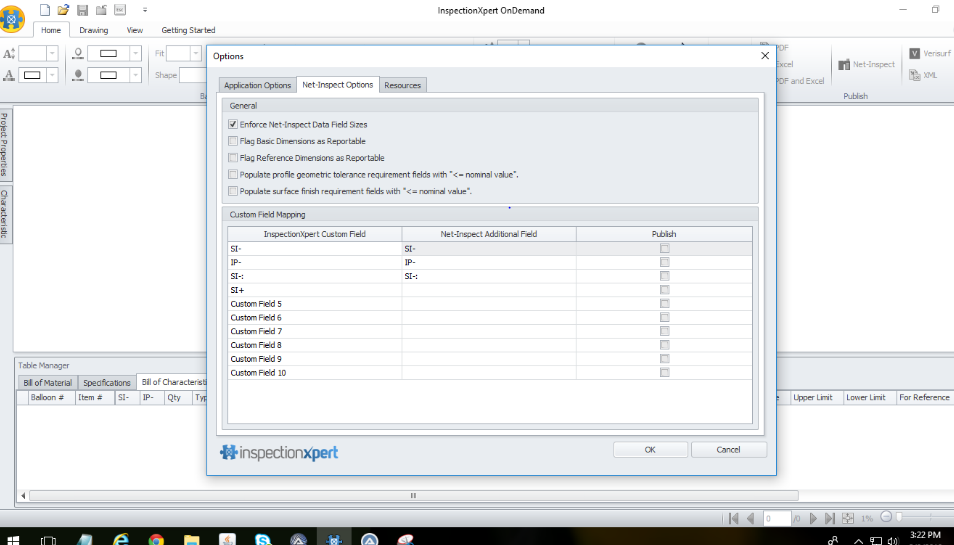The width and height of the screenshot is (954, 545).
Task: Click the Net-Inspect publish icon
Action: (x=844, y=64)
